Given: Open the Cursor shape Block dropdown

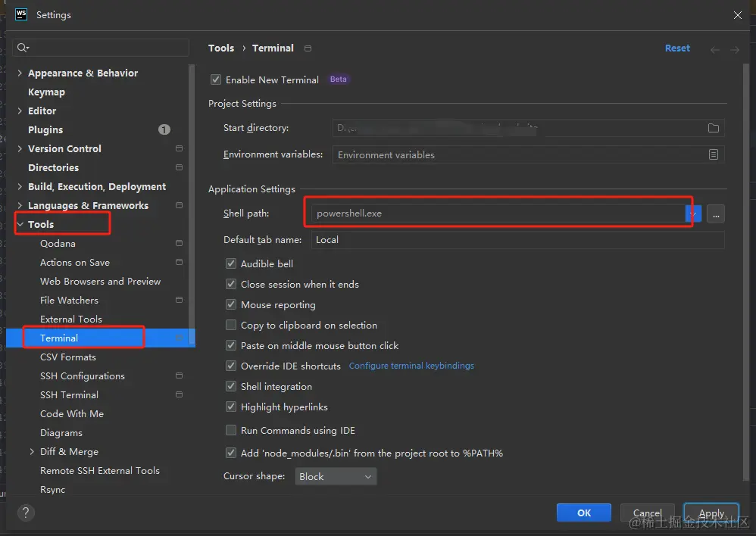Looking at the screenshot, I should (x=336, y=476).
